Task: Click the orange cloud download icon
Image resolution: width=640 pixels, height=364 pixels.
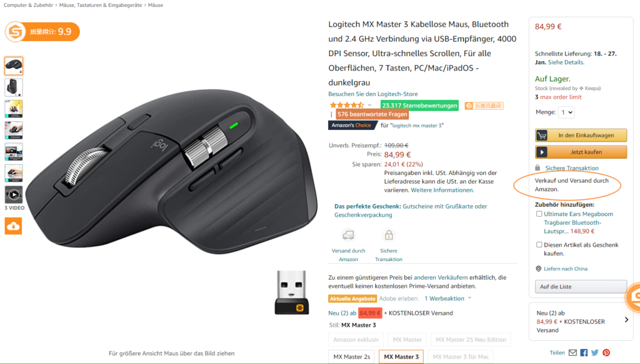Action: [13, 226]
